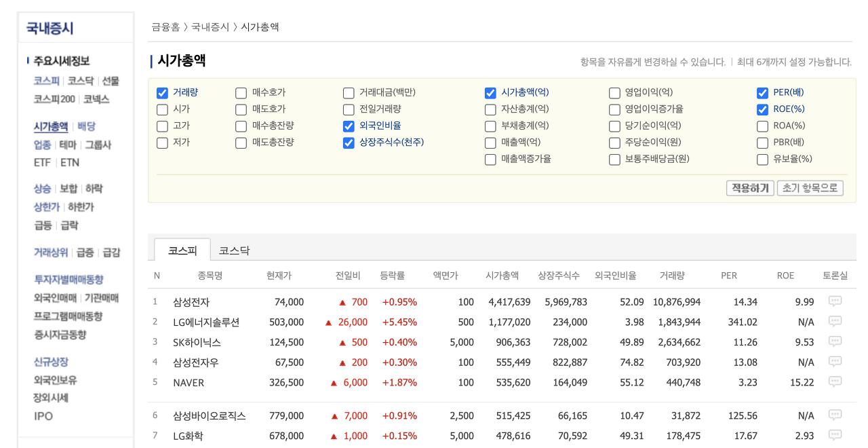868x448 pixels.
Task: Enable the 고가 checkbox
Action: pos(162,126)
